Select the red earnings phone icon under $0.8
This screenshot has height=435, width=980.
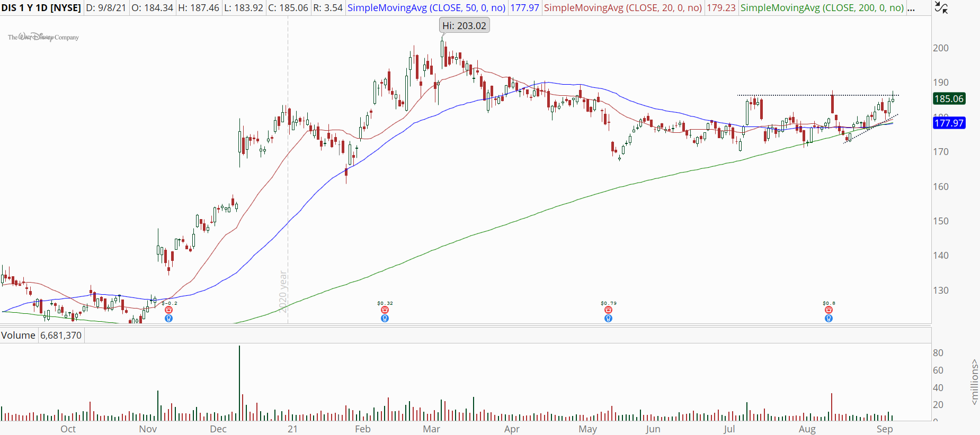[828, 310]
